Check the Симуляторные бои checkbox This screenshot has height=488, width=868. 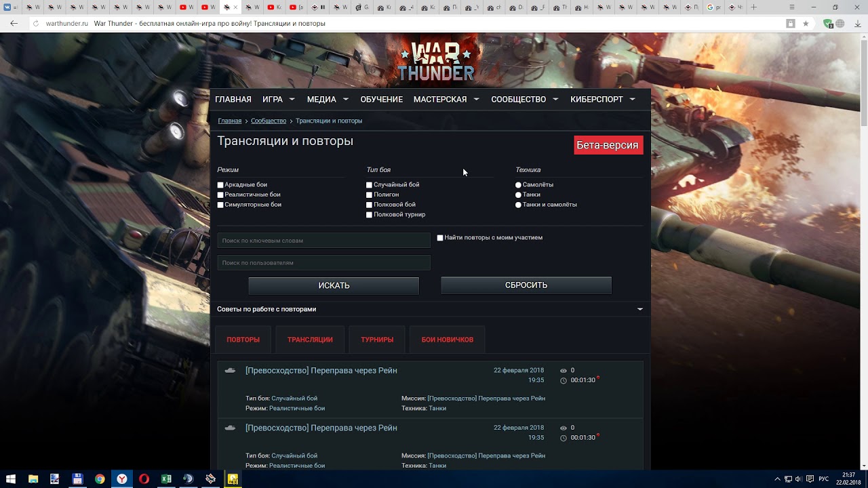click(220, 205)
